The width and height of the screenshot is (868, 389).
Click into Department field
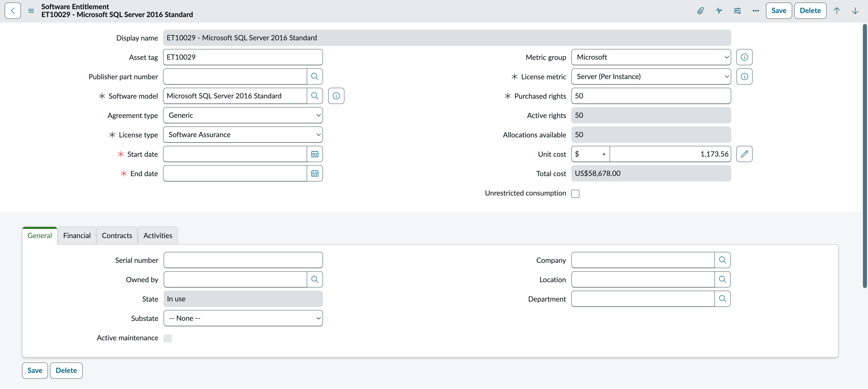(643, 299)
